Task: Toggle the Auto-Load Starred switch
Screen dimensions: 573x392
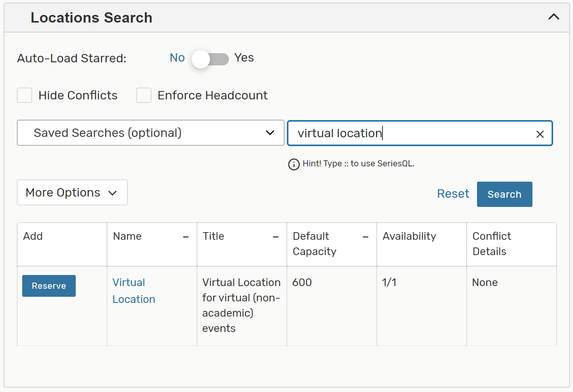Action: tap(210, 59)
